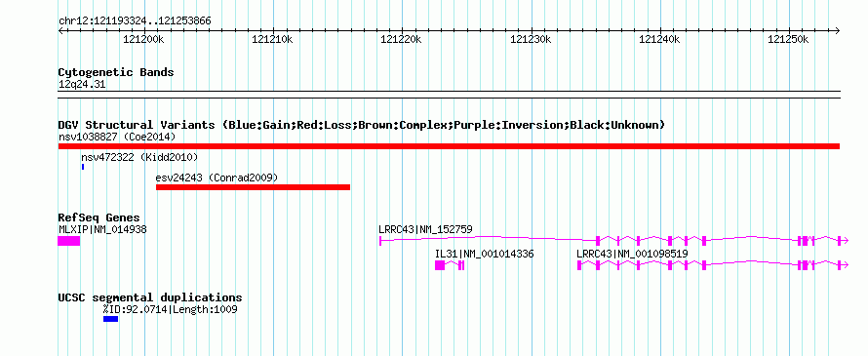This screenshot has height=356, width=868.
Task: Collapse the DGV Structural Variants track title
Action: coord(362,125)
